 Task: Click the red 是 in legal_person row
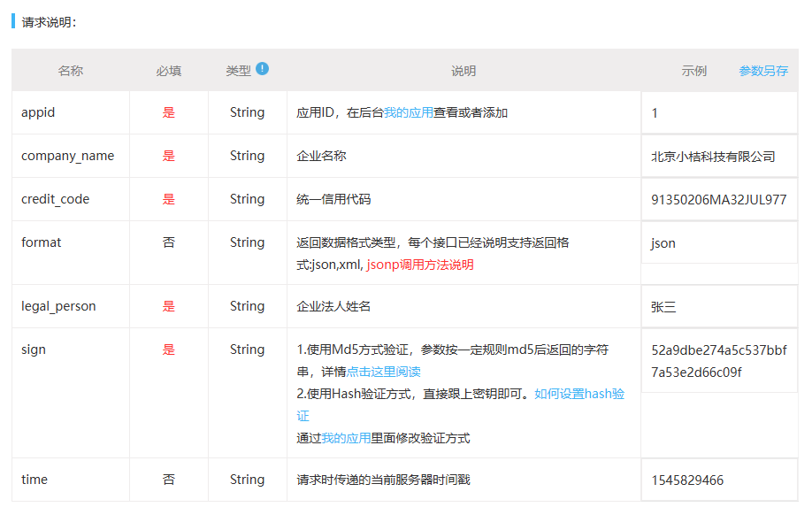pyautogui.click(x=169, y=306)
